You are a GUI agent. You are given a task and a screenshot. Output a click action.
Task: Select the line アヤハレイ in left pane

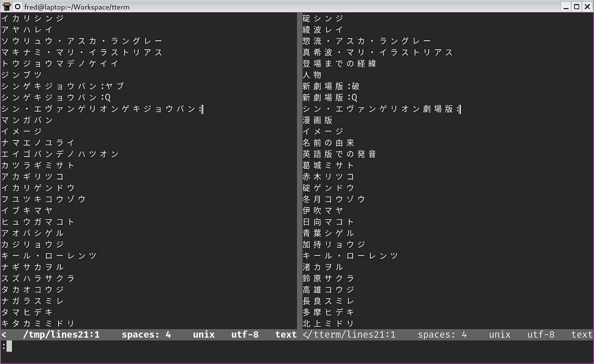pyautogui.click(x=27, y=30)
